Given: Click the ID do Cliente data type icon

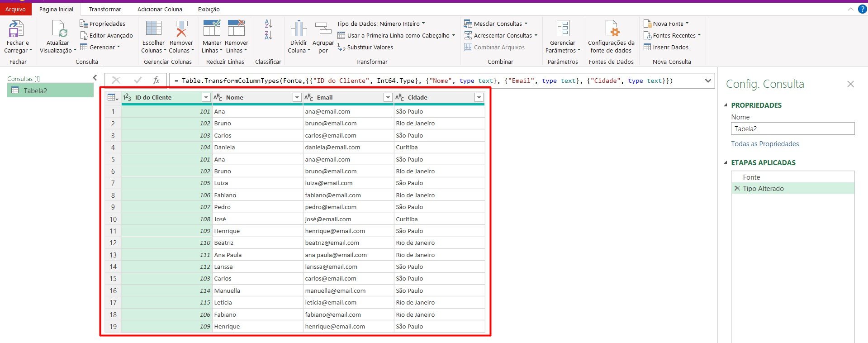Looking at the screenshot, I should pos(127,97).
